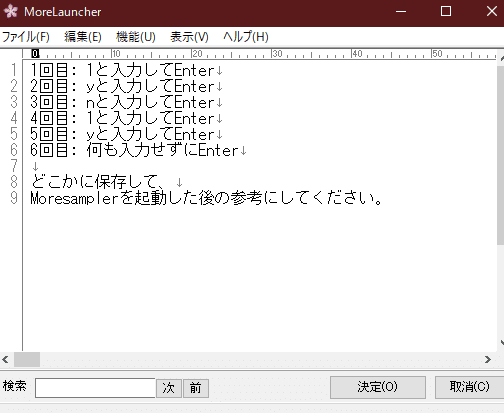Image resolution: width=504 pixels, height=413 pixels.
Task: Open the ファイル(F) menu
Action: tap(26, 37)
